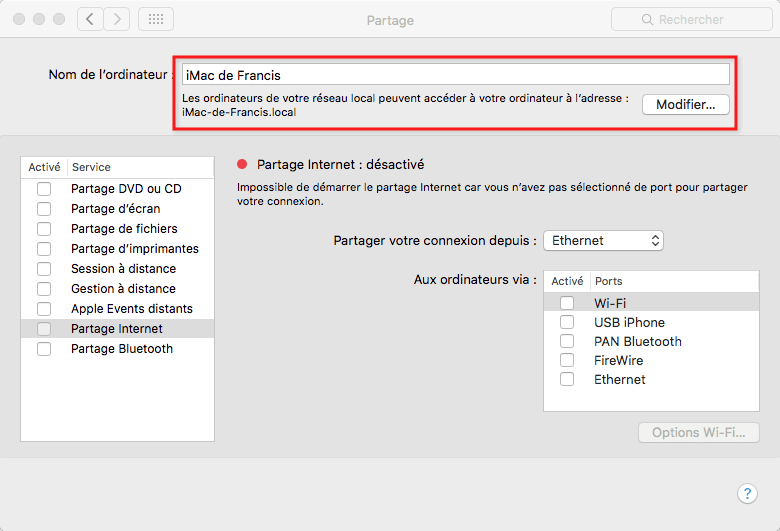Select Gestion à distance service row
This screenshot has height=531, width=780.
click(117, 289)
